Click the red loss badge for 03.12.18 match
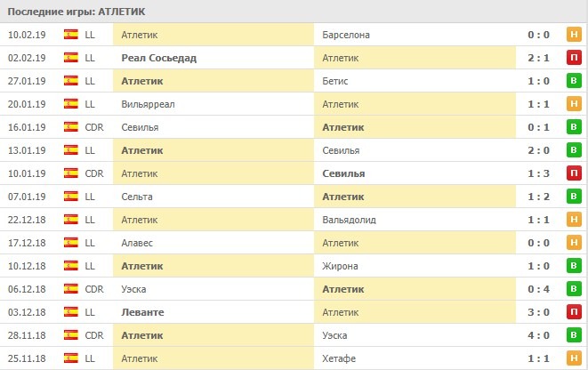This screenshot has width=588, height=370. click(x=574, y=312)
